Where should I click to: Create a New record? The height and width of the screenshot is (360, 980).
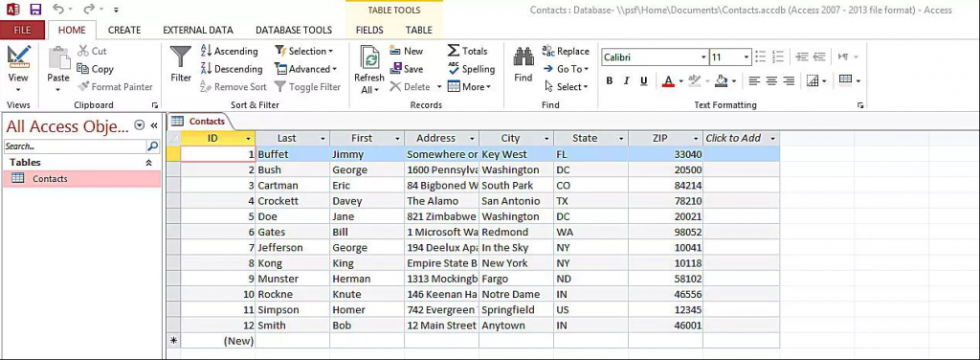[x=406, y=52]
